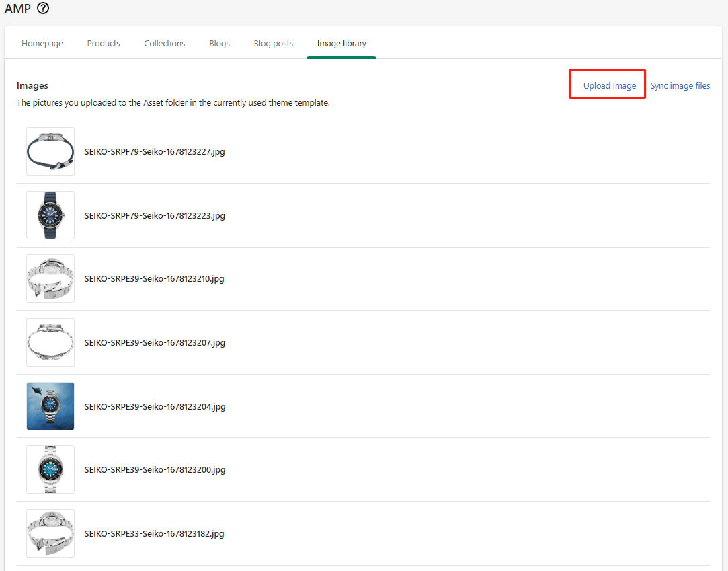Select the Image library tab
Image resolution: width=728 pixels, height=571 pixels.
[341, 43]
